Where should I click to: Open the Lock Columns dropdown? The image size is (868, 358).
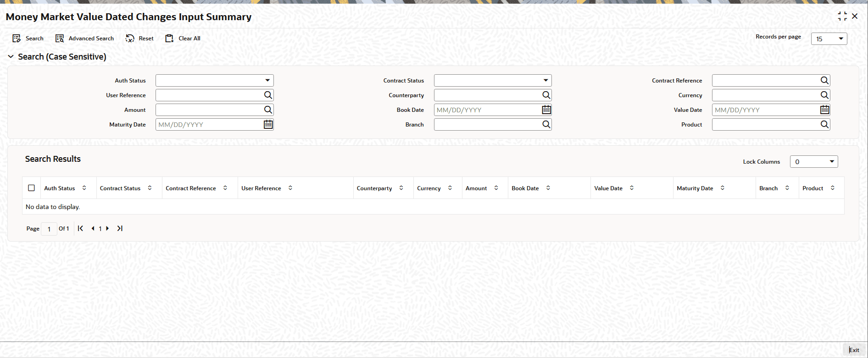(814, 162)
